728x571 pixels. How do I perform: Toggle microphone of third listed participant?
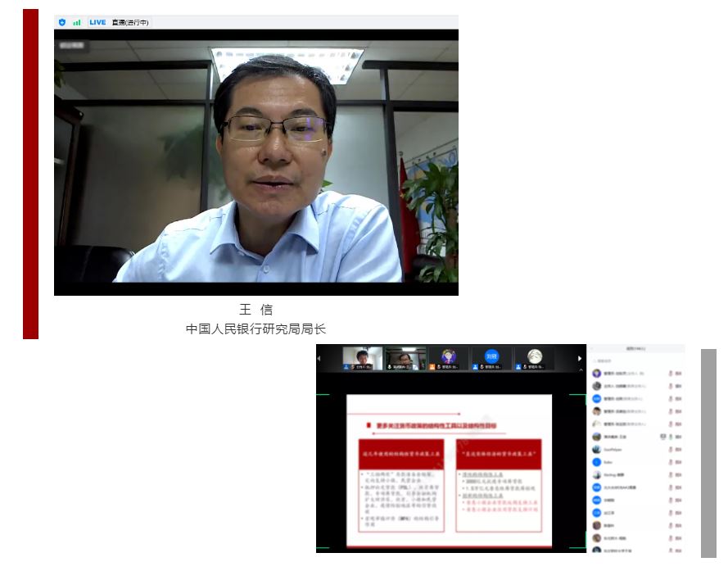point(670,399)
